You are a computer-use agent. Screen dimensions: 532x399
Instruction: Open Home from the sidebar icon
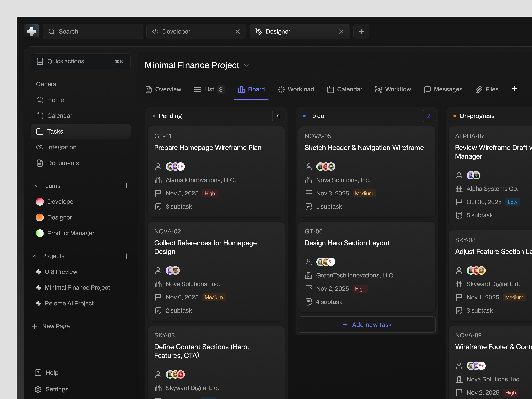point(40,100)
